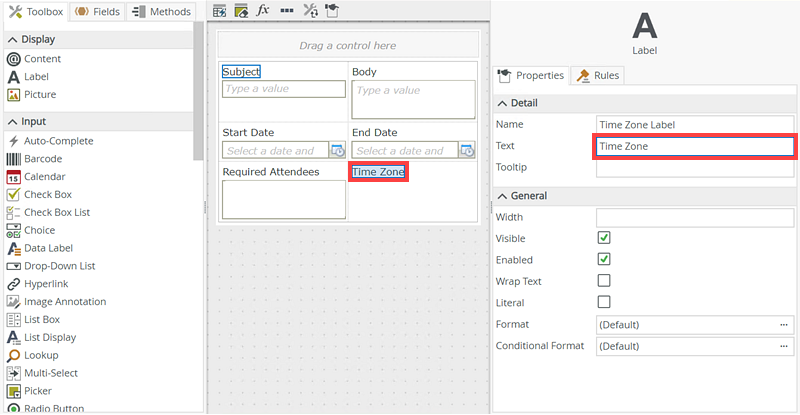Collapse the Display toolbox section

(x=13, y=40)
